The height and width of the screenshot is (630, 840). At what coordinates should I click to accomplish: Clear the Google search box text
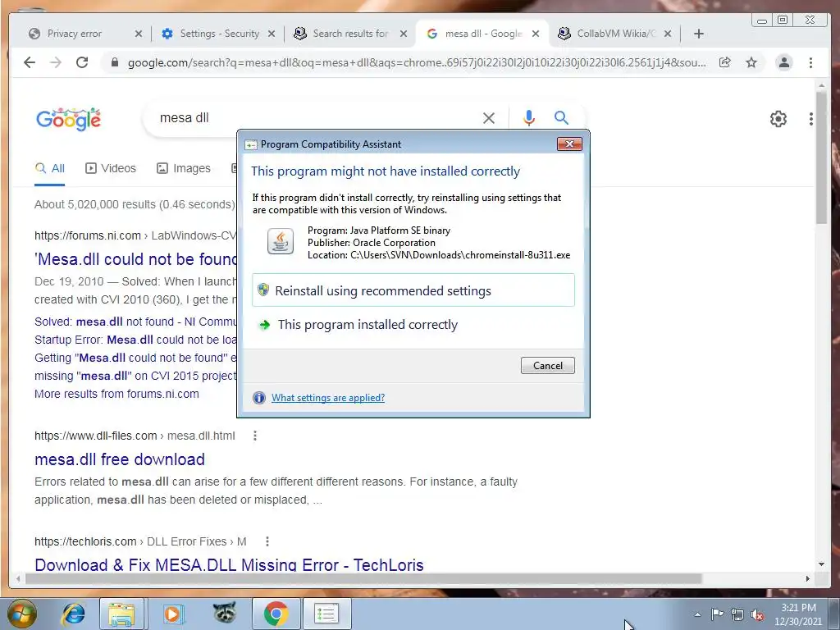(x=489, y=118)
